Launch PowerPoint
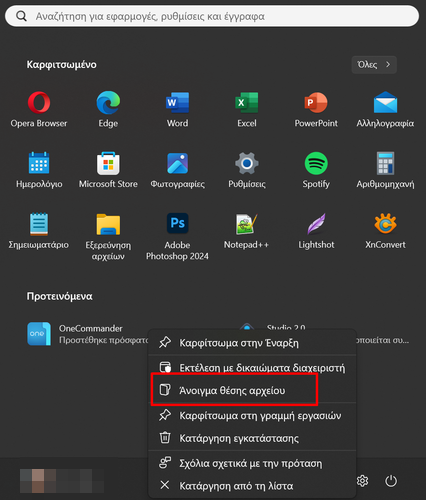The width and height of the screenshot is (426, 500). pos(316,109)
